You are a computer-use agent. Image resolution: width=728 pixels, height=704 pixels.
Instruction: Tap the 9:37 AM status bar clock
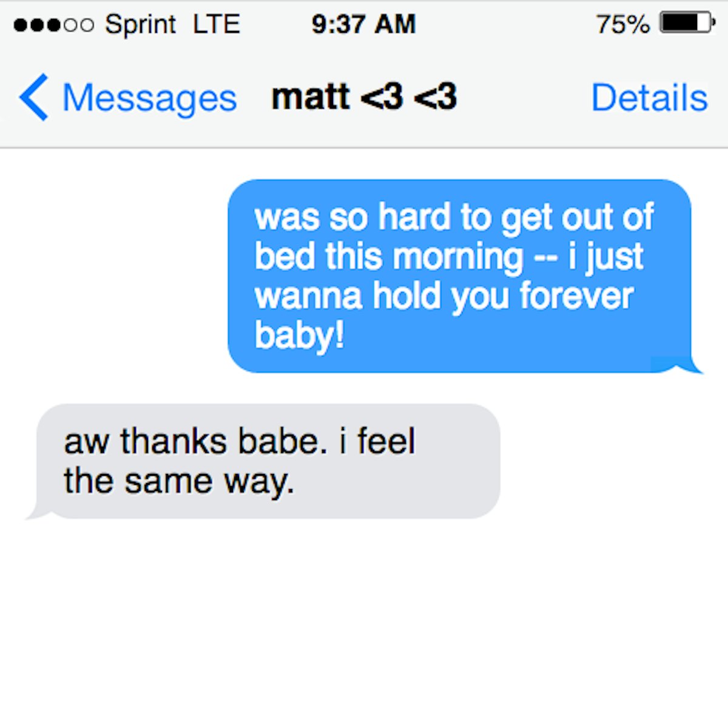click(x=363, y=24)
